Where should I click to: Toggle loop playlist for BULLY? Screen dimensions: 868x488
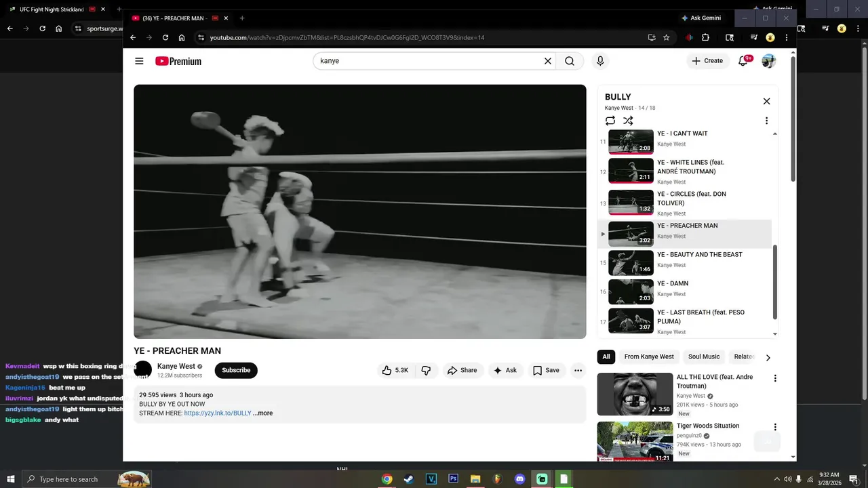[x=610, y=121]
